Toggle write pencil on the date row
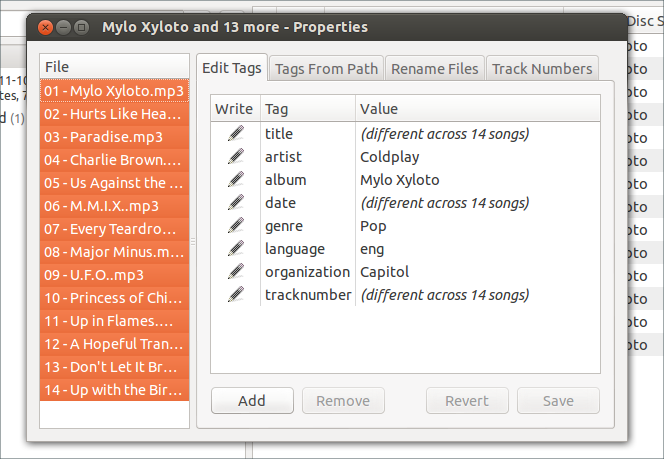The width and height of the screenshot is (664, 459). coord(236,203)
